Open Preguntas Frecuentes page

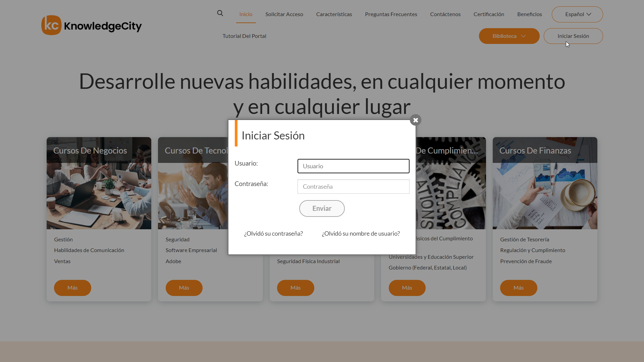tap(391, 14)
